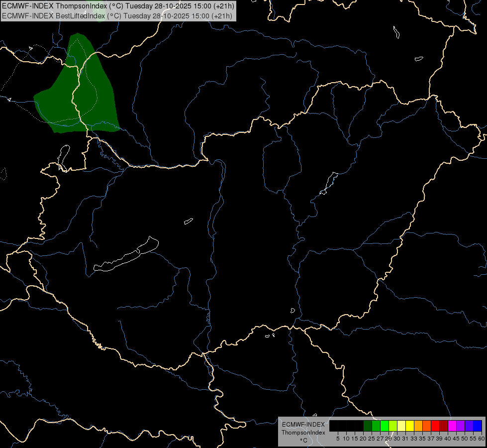The width and height of the screenshot is (487, 448).
Task: Click the large elongated lake outline on map
Action: 126,254
